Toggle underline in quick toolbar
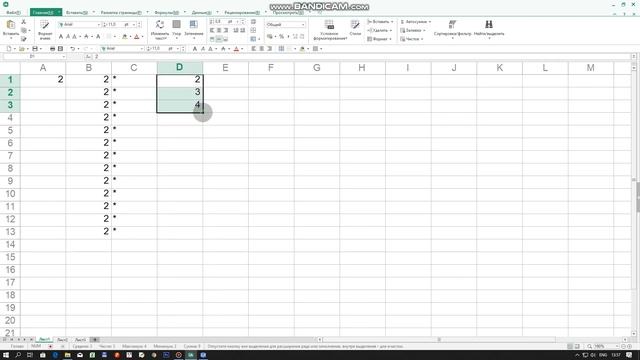Screen dimensions: 640x360 211,49
